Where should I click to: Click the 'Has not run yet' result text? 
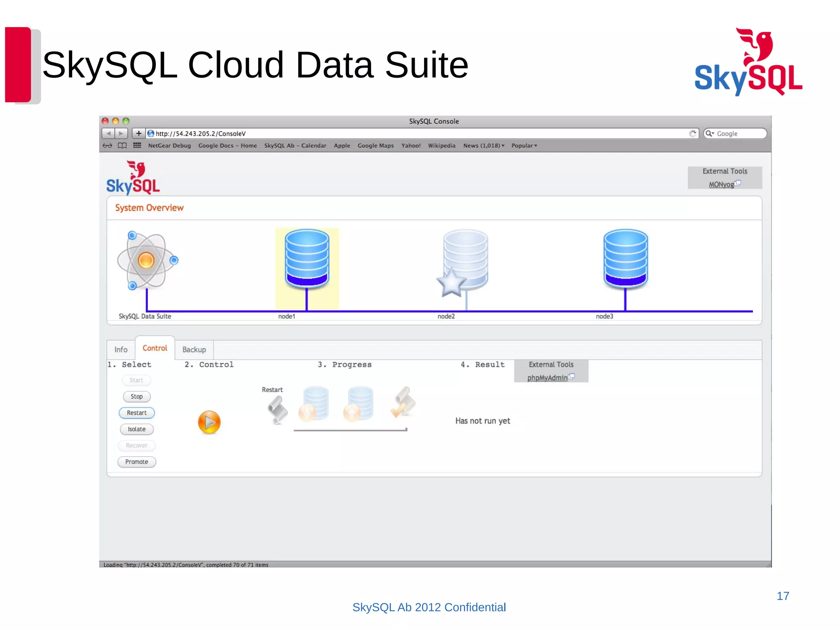(x=483, y=421)
